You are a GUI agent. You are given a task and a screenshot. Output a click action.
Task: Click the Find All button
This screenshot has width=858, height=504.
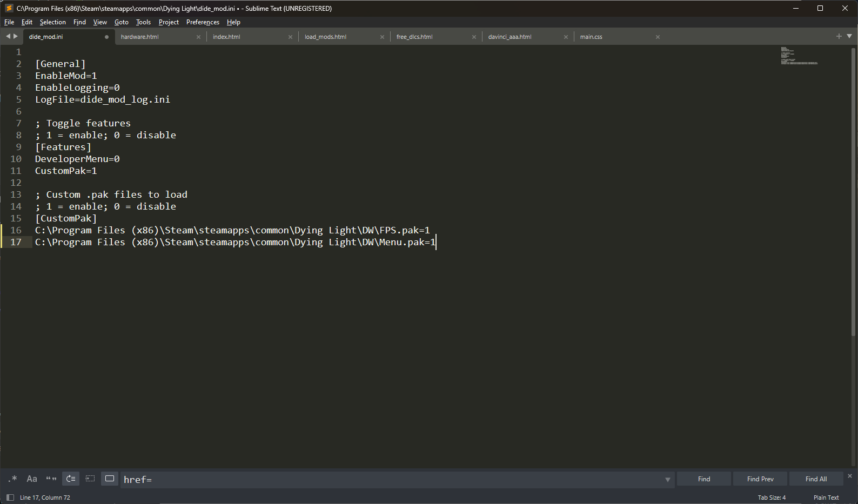click(816, 479)
